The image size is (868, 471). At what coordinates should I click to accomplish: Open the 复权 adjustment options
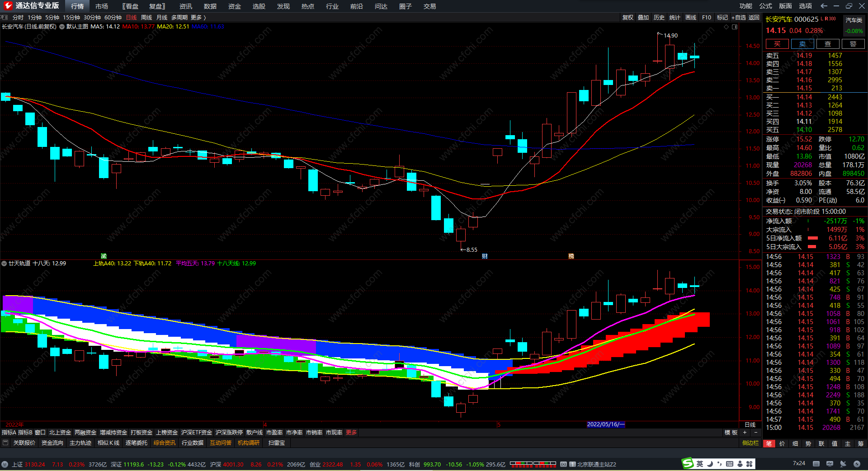click(628, 18)
